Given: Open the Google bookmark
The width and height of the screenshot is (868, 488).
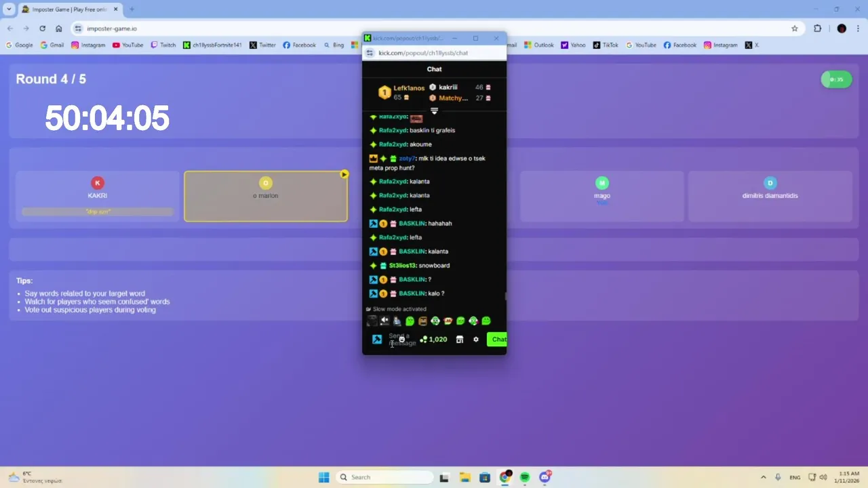Looking at the screenshot, I should coord(19,45).
